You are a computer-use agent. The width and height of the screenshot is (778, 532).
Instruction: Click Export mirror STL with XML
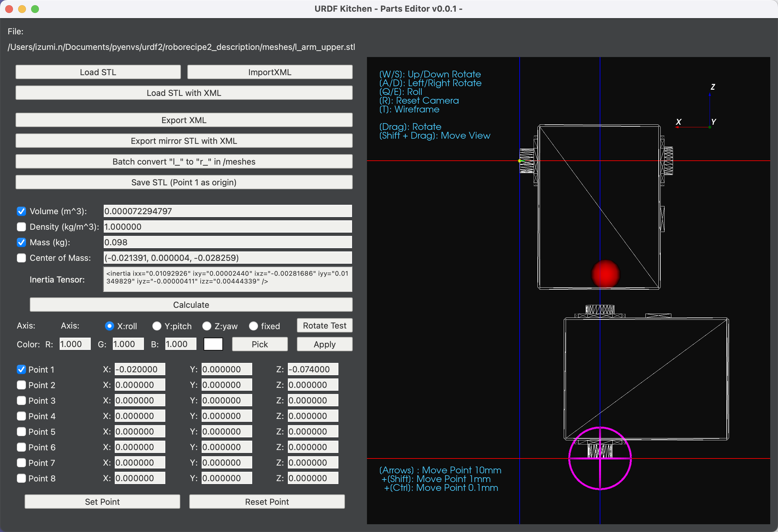184,141
